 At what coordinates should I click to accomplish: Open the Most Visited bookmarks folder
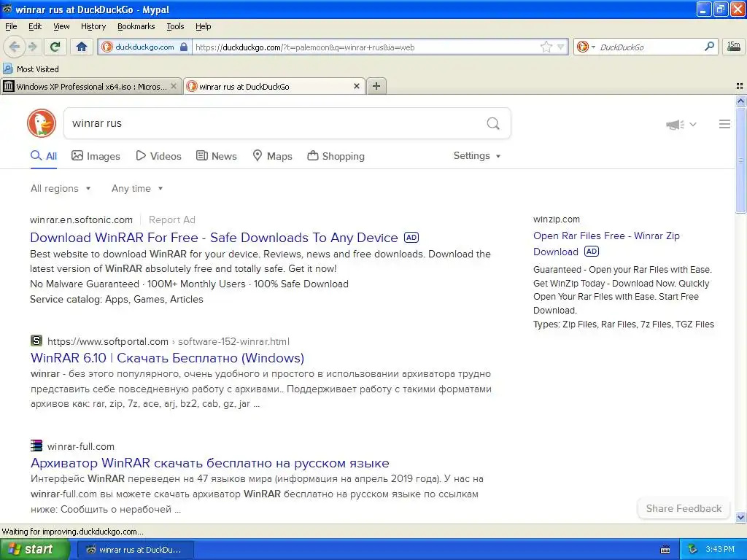click(31, 69)
